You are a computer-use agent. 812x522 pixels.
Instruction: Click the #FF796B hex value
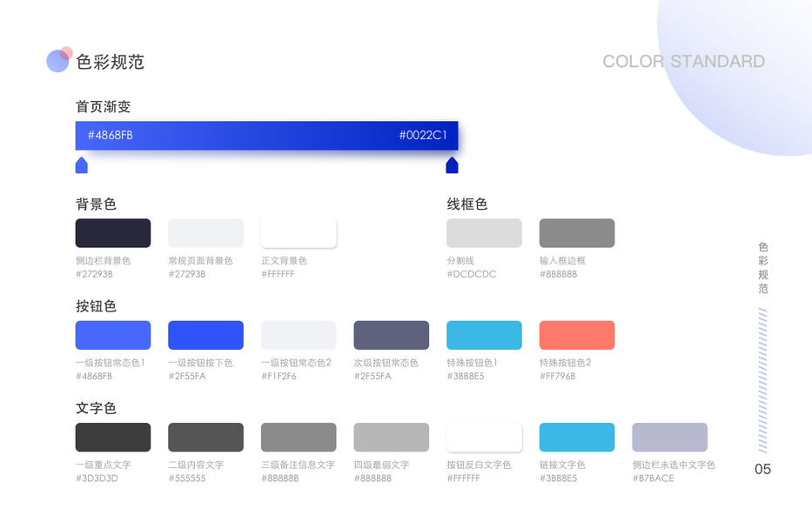click(x=558, y=376)
